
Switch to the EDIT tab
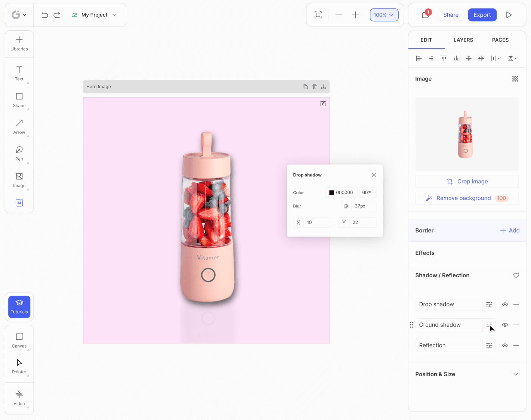[426, 40]
